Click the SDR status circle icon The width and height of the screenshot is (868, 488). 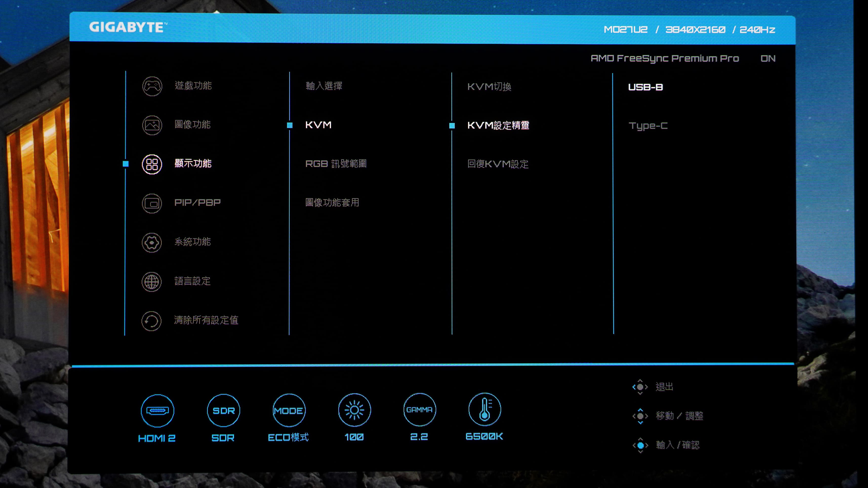pos(224,411)
